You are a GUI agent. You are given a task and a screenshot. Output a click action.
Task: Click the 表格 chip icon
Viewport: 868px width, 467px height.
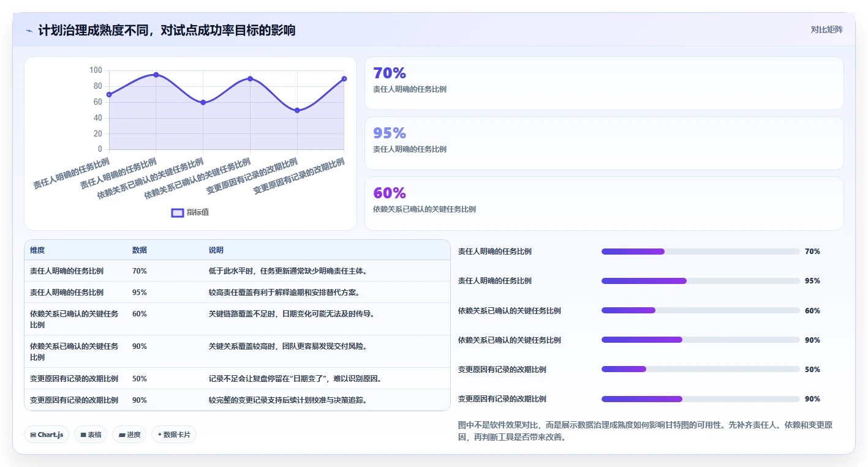tap(83, 435)
